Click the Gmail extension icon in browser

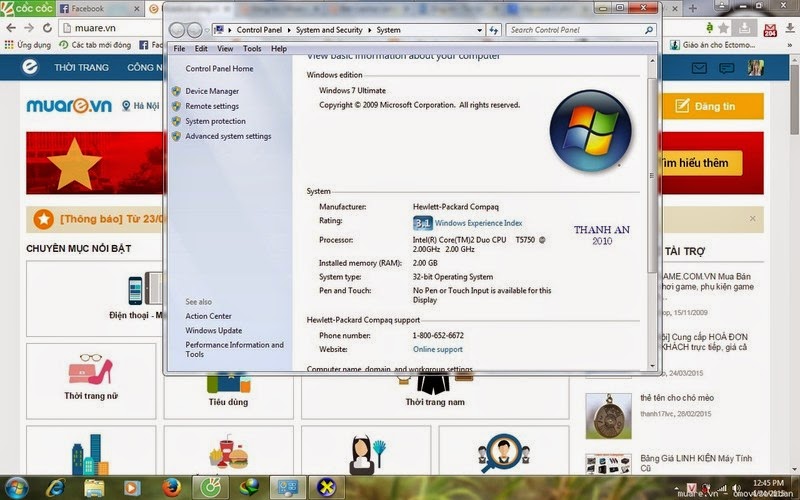coord(770,29)
